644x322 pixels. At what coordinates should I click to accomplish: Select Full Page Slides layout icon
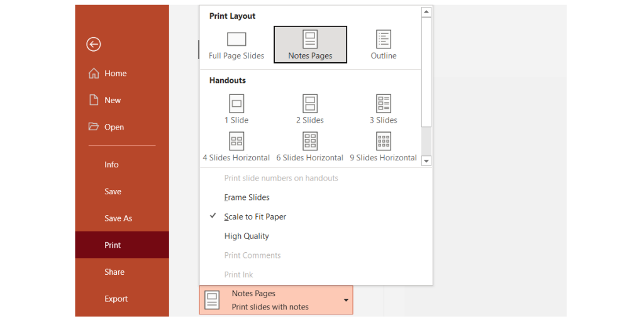click(236, 40)
